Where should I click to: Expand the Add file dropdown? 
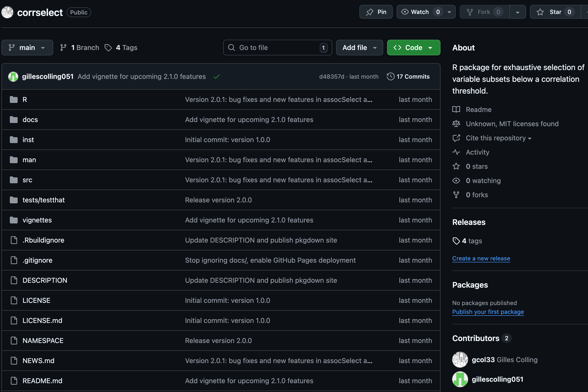tap(359, 48)
